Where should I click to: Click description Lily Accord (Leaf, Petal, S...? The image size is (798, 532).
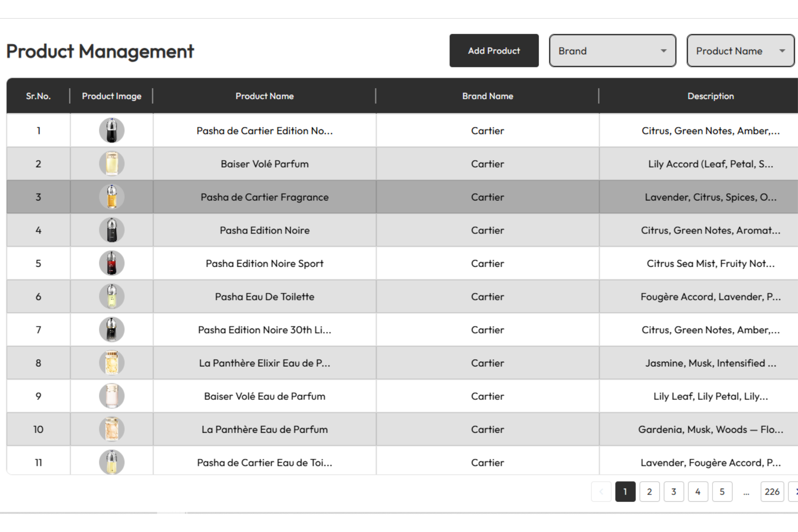click(710, 164)
